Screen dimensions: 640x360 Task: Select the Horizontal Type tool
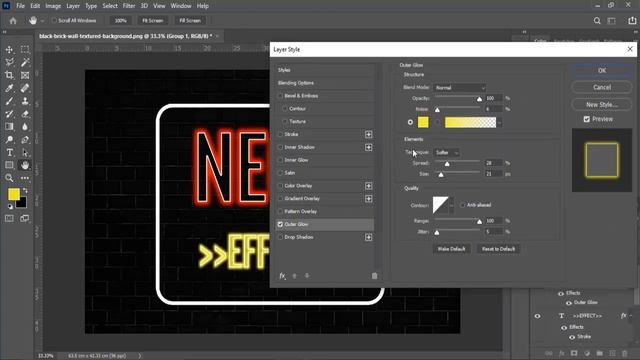click(9, 153)
